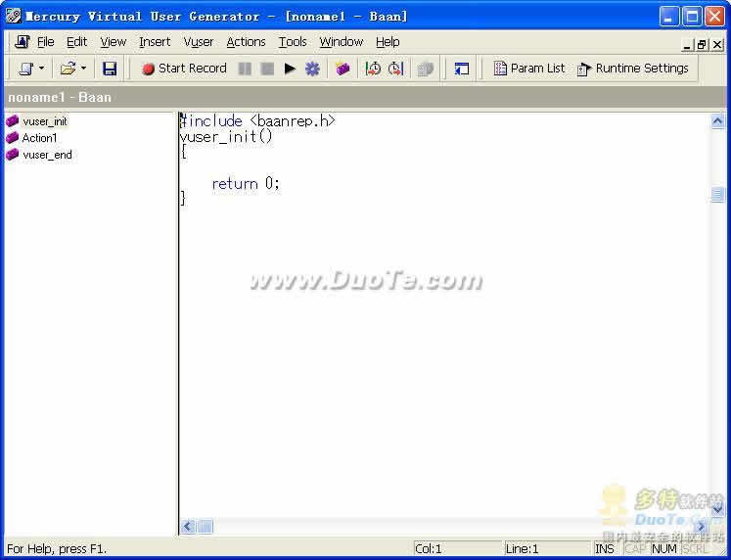The image size is (731, 560).
Task: Click the purple icon beside vuser_end
Action: point(12,155)
